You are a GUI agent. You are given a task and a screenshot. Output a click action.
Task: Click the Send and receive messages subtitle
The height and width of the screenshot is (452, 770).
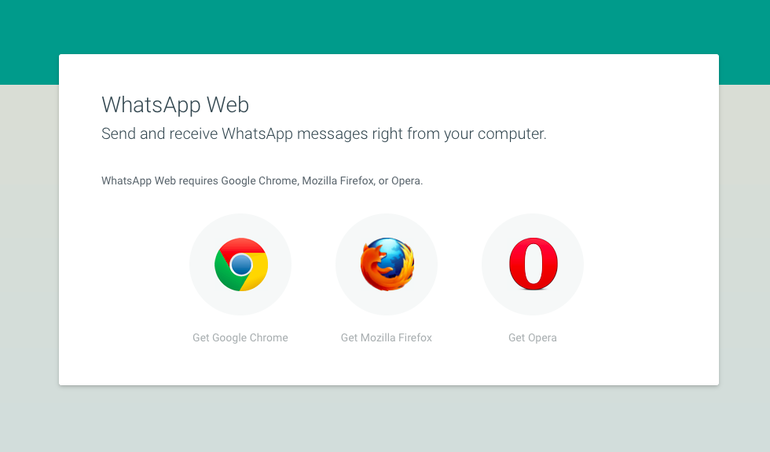tap(324, 134)
